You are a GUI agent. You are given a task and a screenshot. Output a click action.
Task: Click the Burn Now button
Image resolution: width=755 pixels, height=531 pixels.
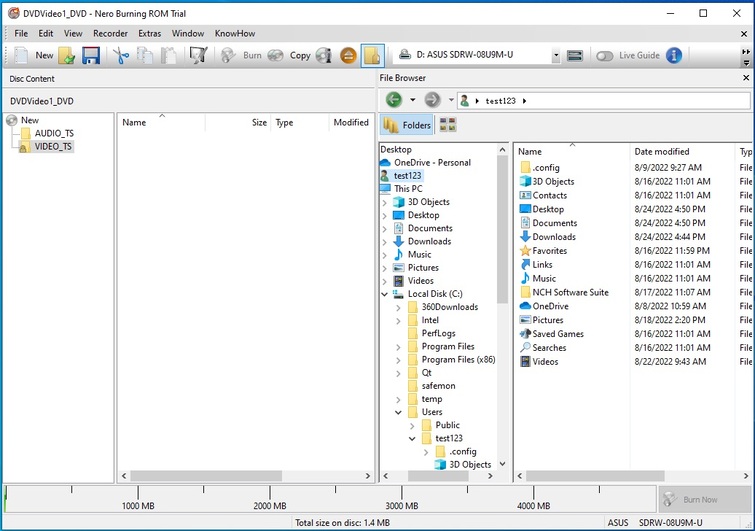click(x=704, y=499)
